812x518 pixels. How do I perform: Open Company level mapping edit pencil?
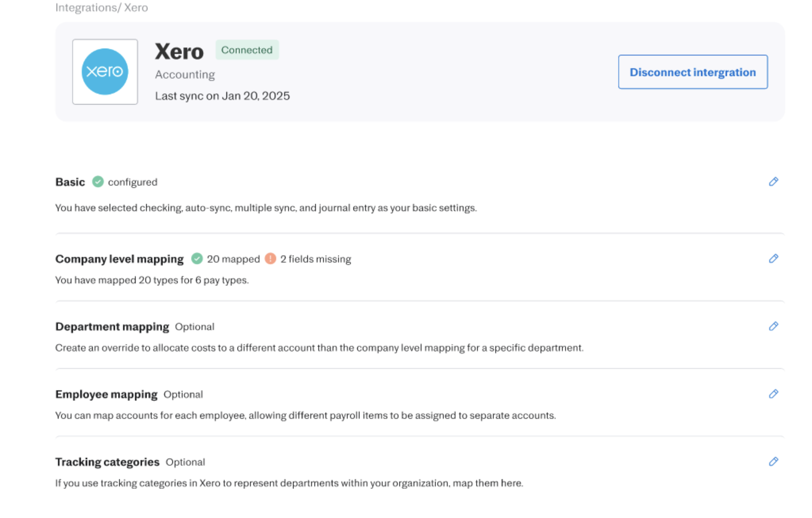[773, 259]
